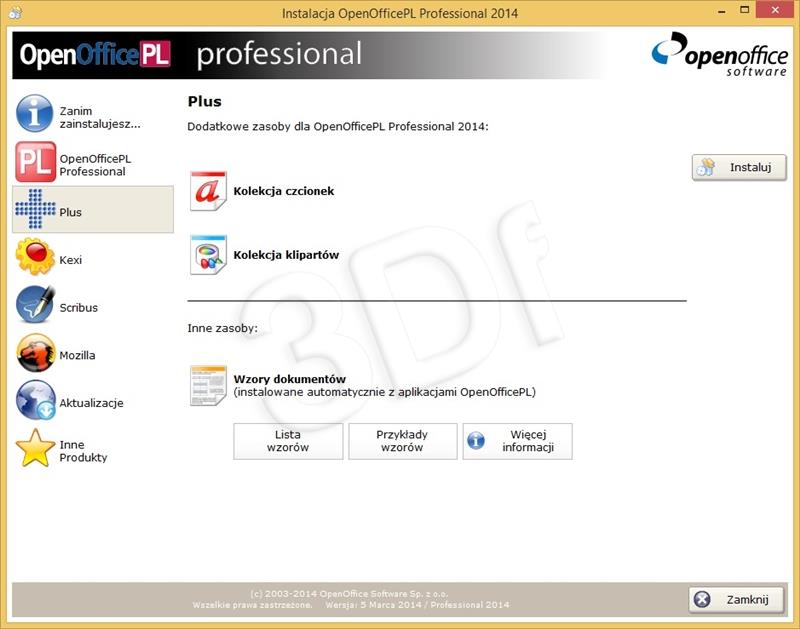Open the OpenOfficePL Professional section

(x=93, y=162)
